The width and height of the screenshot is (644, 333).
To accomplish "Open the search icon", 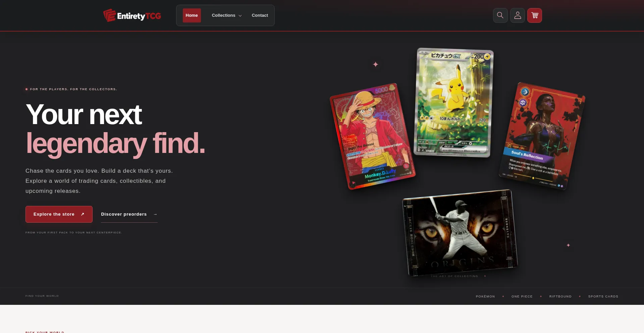I will [x=500, y=15].
